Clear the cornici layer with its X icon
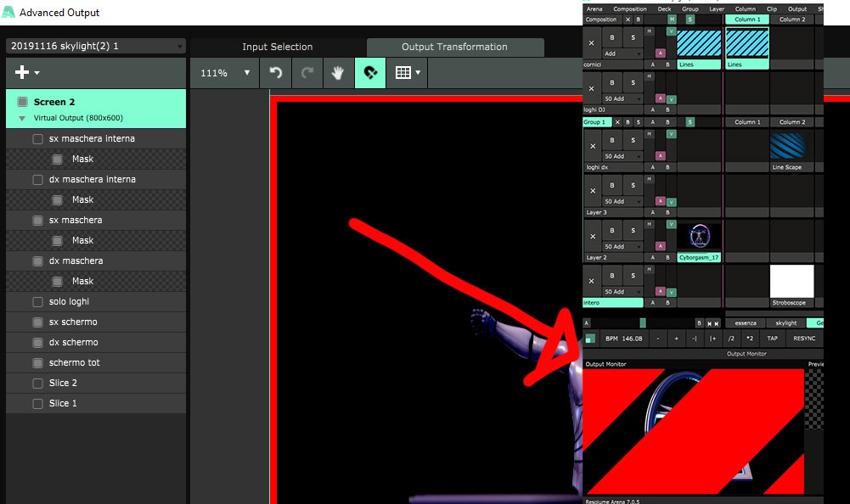 coord(592,42)
